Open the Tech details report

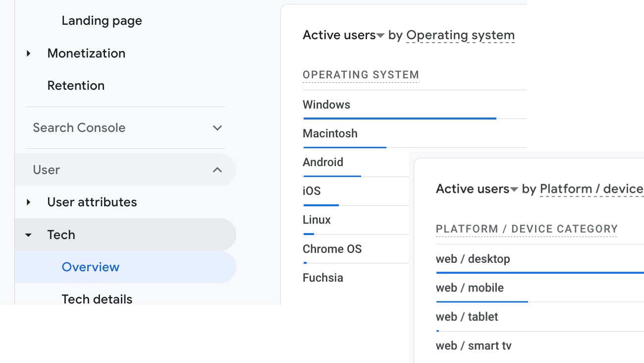(x=97, y=299)
